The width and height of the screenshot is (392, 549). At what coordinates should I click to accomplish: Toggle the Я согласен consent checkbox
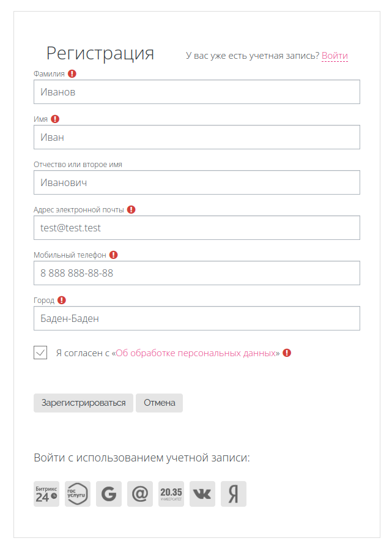40,353
